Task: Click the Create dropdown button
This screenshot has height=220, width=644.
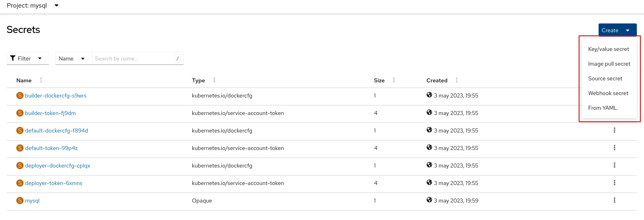Action: pyautogui.click(x=617, y=30)
